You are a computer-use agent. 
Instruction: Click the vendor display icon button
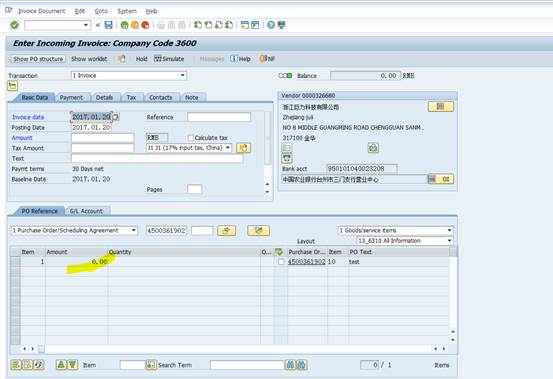[x=441, y=106]
